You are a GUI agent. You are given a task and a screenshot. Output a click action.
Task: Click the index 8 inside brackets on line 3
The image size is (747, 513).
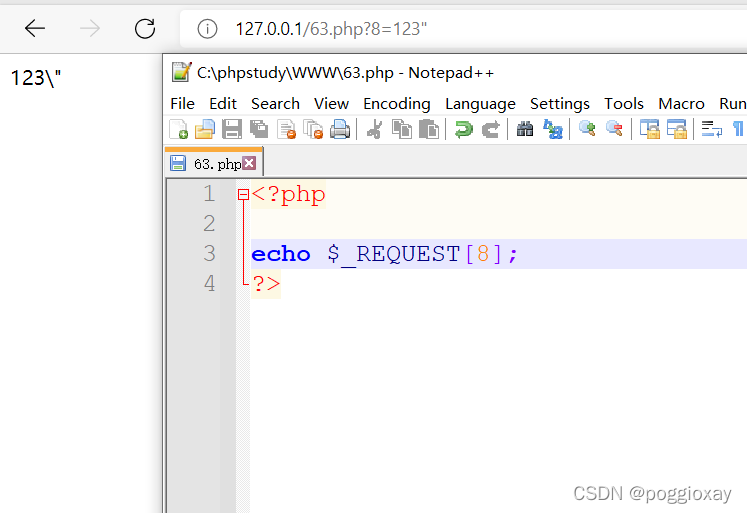pyautogui.click(x=483, y=254)
